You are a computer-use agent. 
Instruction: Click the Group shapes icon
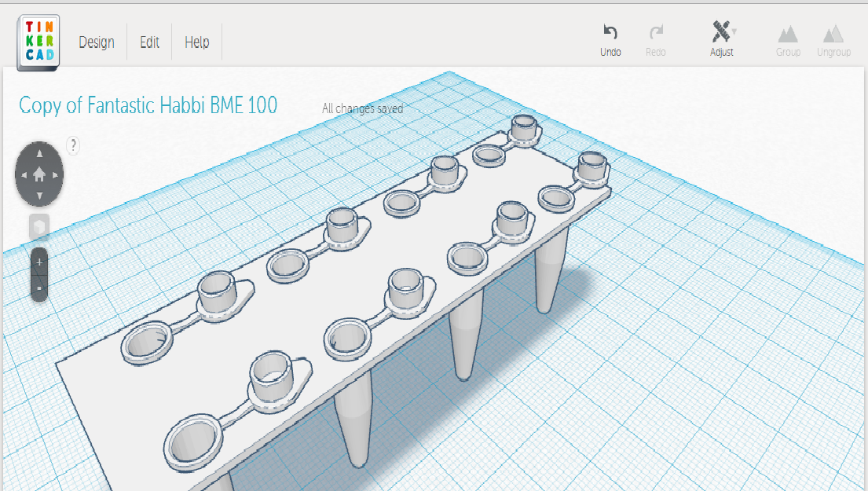[788, 34]
